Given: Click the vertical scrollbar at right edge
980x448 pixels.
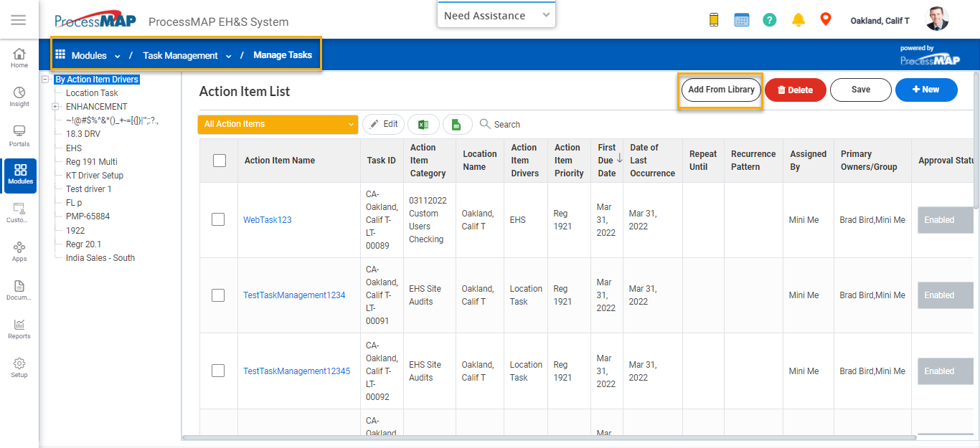Looking at the screenshot, I should (976, 140).
